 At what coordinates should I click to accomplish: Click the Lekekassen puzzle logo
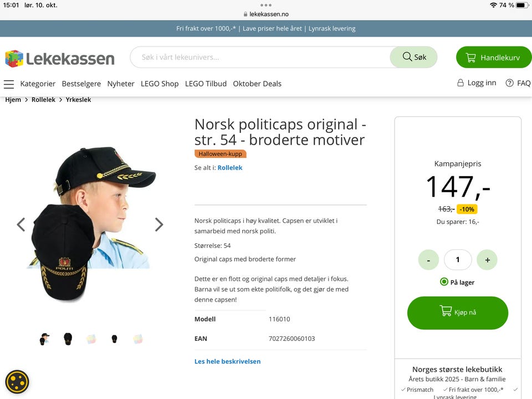point(14,58)
